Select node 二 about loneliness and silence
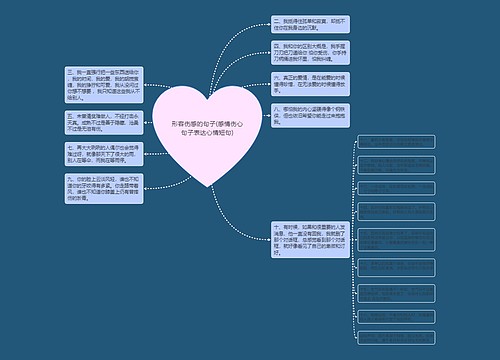 [x=310, y=24]
